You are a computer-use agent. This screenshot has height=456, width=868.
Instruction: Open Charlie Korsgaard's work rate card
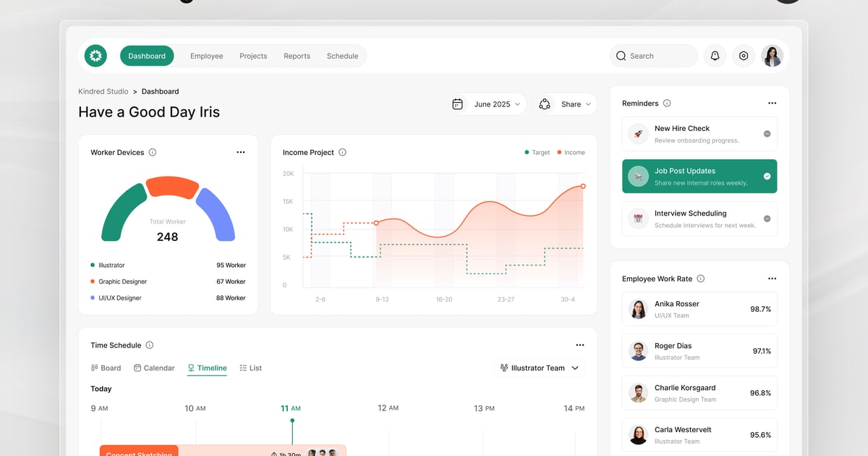(x=699, y=393)
